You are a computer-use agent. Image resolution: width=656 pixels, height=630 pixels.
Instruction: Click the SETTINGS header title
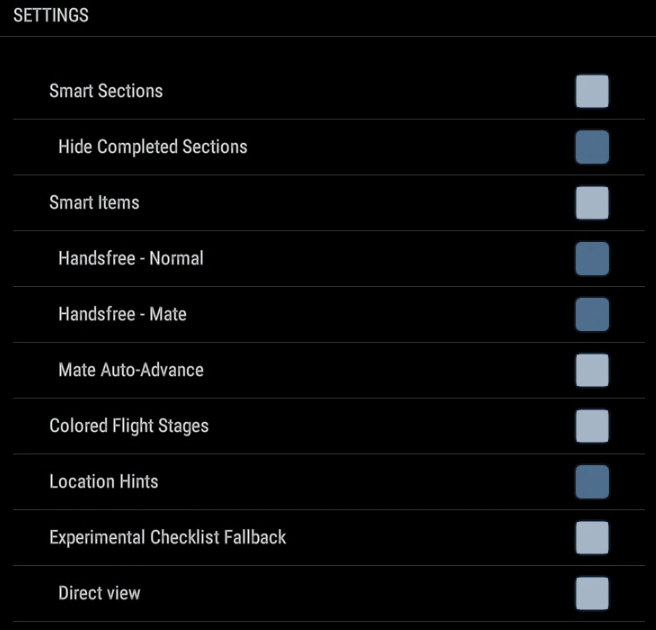tap(51, 16)
